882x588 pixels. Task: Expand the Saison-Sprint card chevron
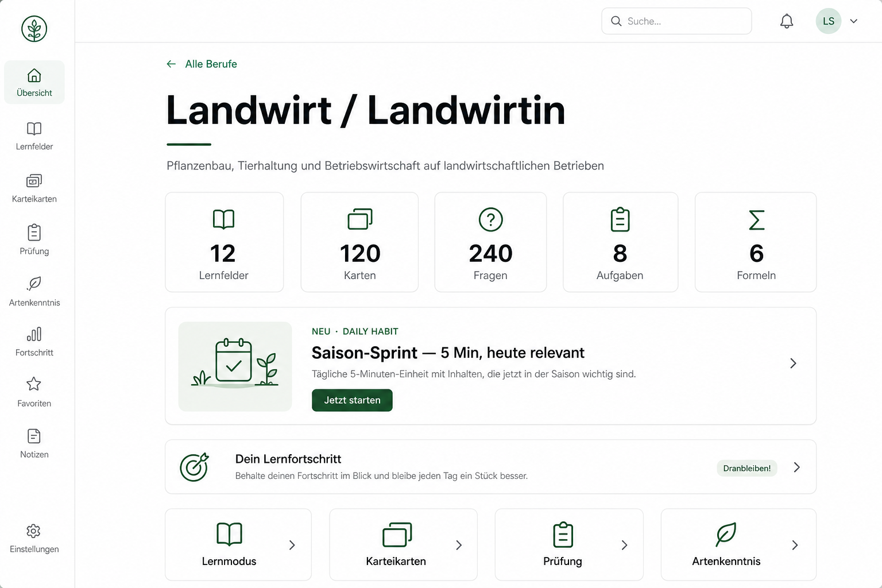click(x=793, y=363)
